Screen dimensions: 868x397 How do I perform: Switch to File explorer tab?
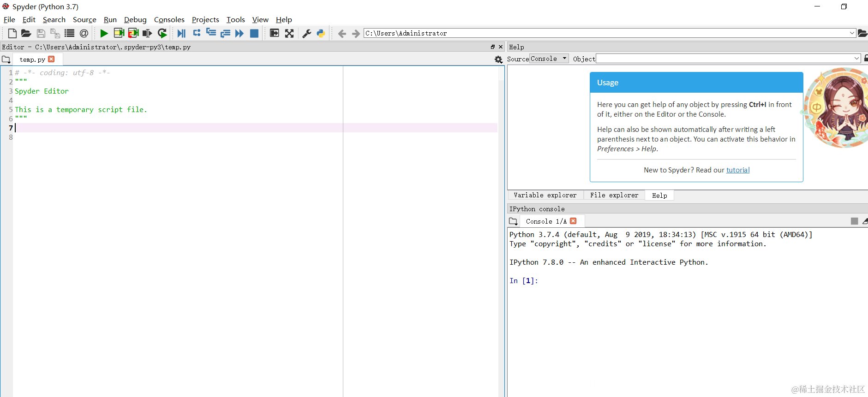point(614,195)
